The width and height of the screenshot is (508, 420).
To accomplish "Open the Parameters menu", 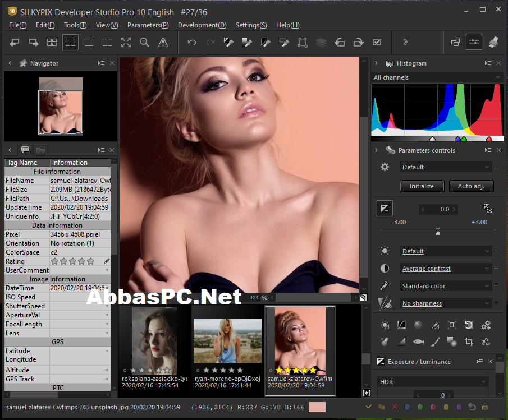I will click(148, 25).
